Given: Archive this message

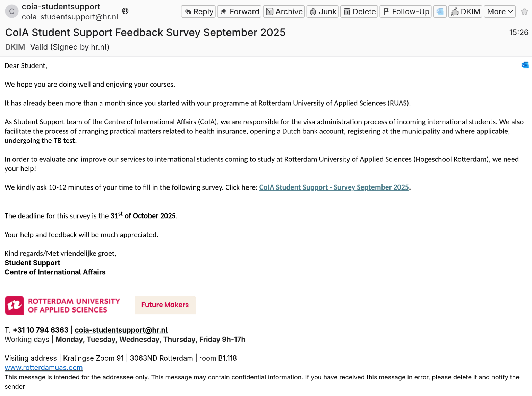Looking at the screenshot, I should (284, 11).
